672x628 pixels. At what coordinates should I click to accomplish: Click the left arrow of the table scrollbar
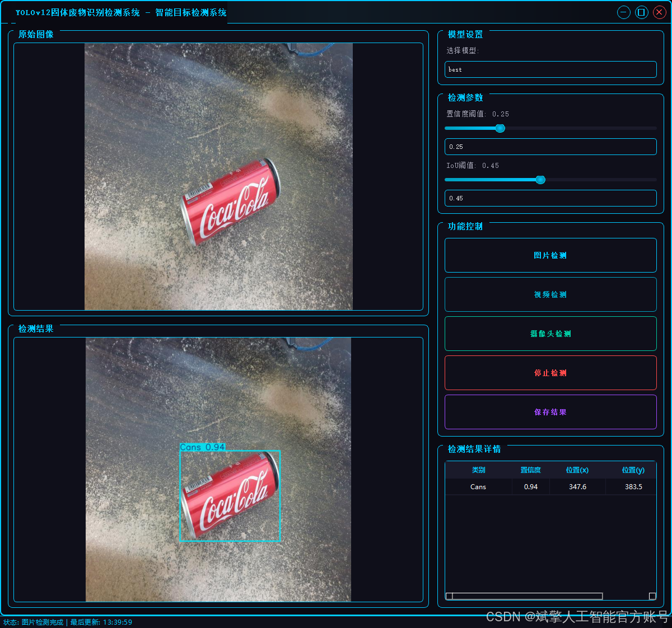(449, 596)
